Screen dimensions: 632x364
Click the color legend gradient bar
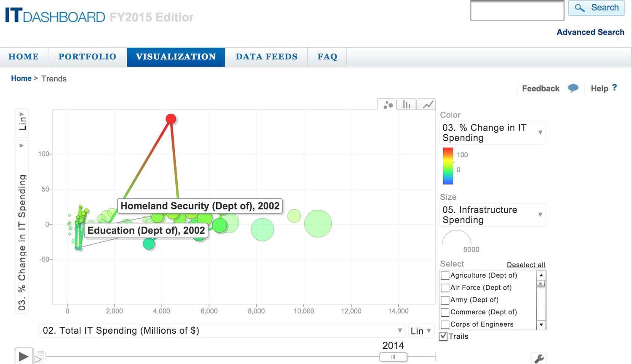(x=448, y=166)
